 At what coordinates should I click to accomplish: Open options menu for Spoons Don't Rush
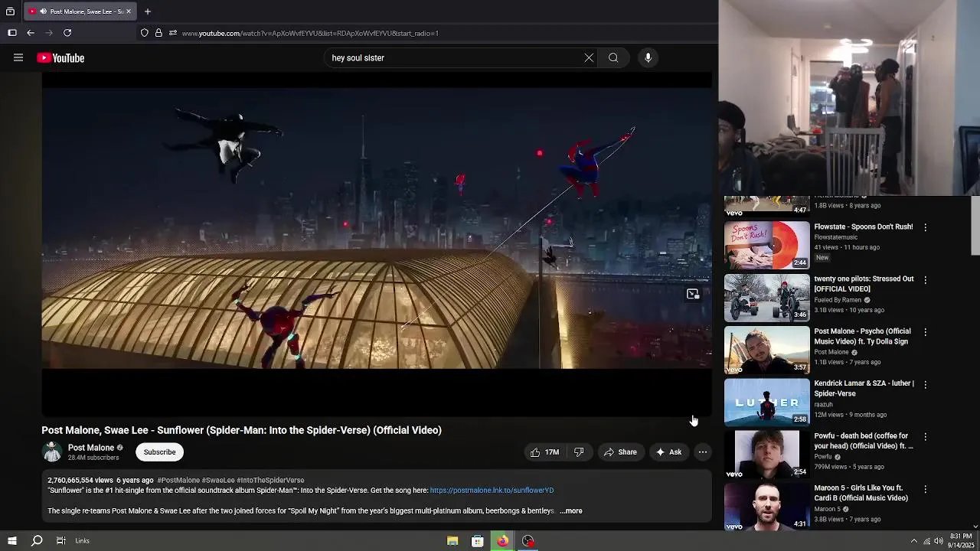pos(925,227)
